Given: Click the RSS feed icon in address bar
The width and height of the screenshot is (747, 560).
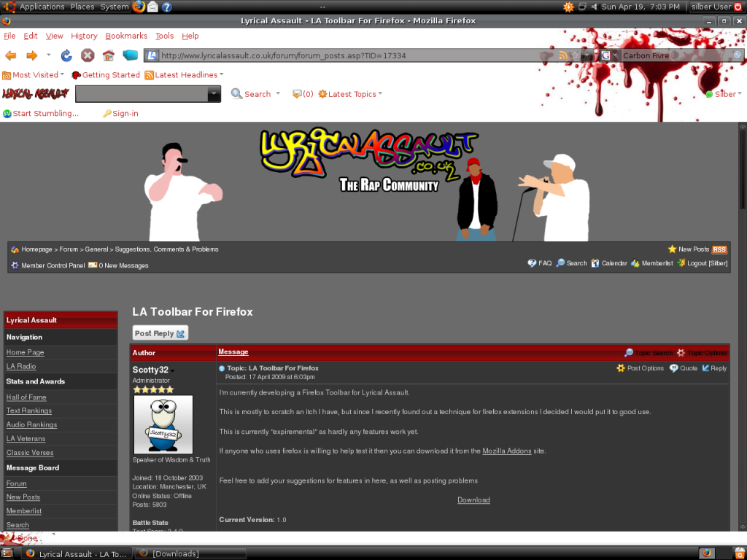Looking at the screenshot, I should coord(563,55).
